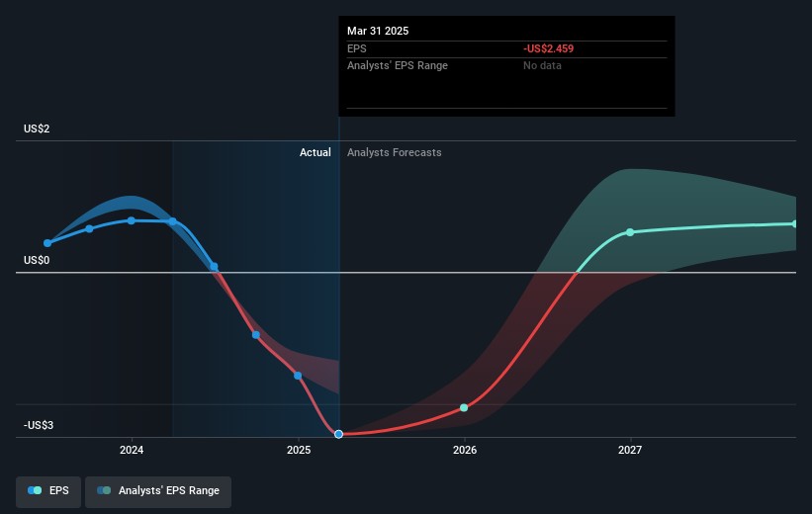This screenshot has height=514, width=812.
Task: Select the EPS data point at 2024 tick
Action: pyautogui.click(x=131, y=220)
